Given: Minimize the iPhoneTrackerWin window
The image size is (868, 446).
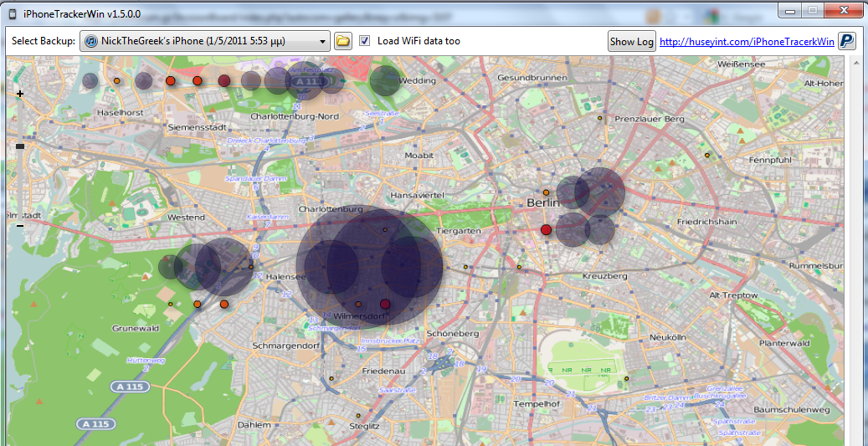Looking at the screenshot, I should (x=790, y=10).
